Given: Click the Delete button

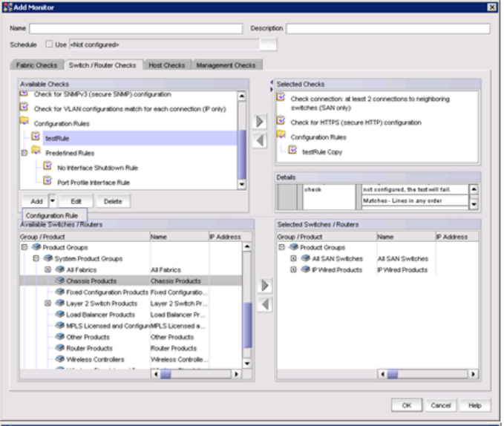Looking at the screenshot, I should click(x=113, y=201).
